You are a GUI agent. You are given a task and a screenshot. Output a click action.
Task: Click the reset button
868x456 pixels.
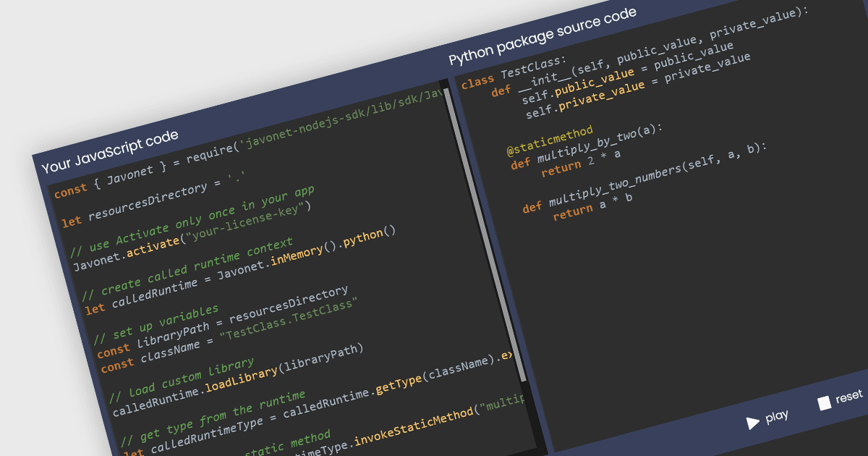(x=840, y=400)
